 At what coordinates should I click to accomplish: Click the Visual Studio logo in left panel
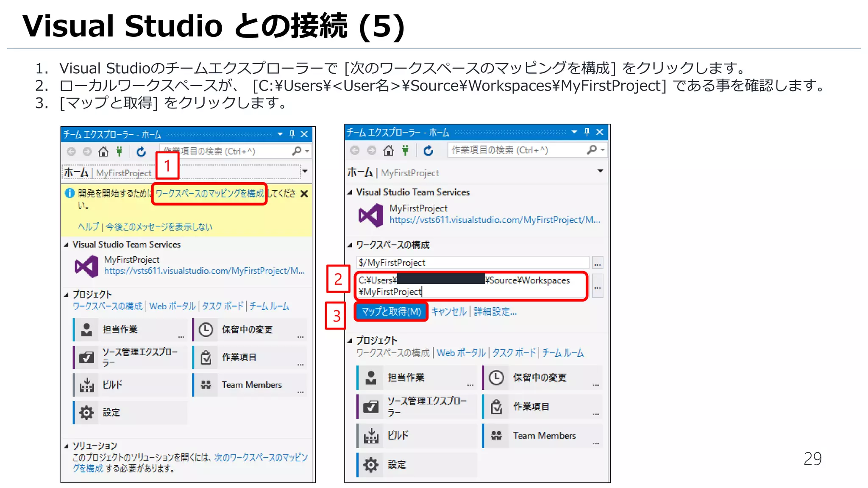[x=87, y=266]
